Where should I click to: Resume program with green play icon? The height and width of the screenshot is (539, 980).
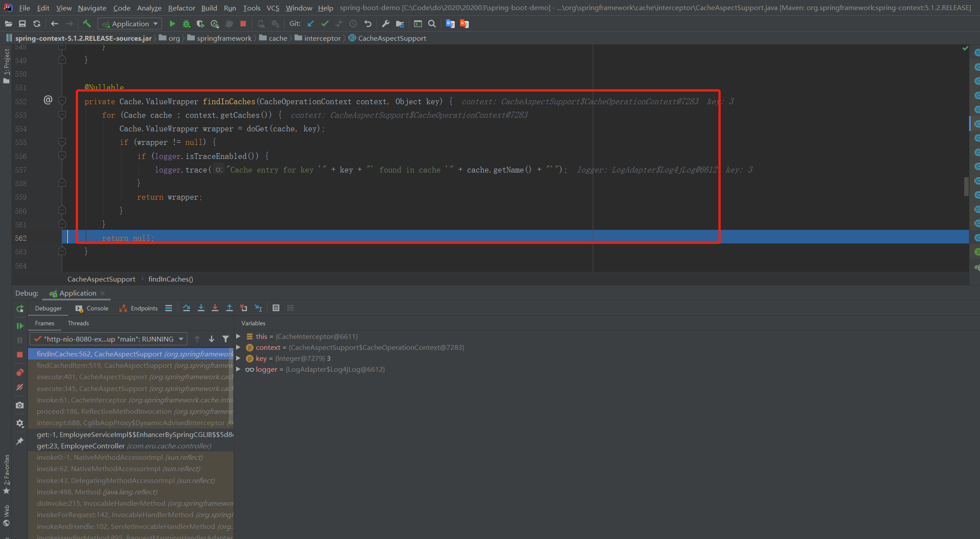point(20,326)
